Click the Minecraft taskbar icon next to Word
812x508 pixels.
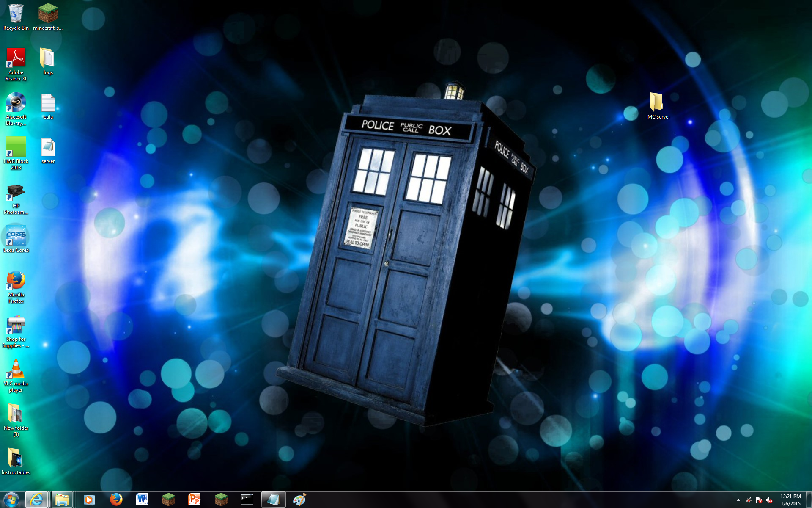(x=168, y=500)
